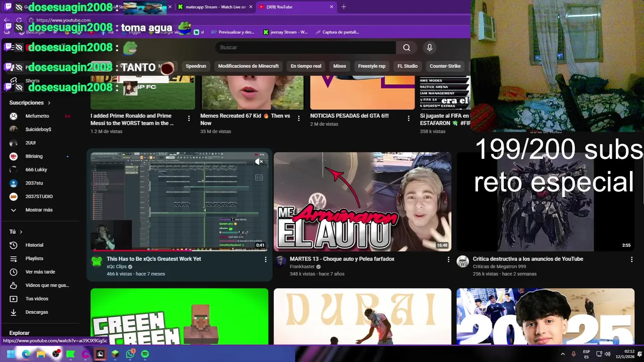Click the YouTube search magnifier button
This screenshot has width=644, height=362.
pyautogui.click(x=407, y=47)
